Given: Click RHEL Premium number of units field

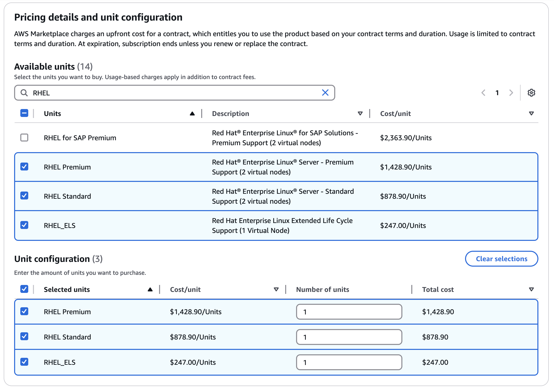Looking at the screenshot, I should [x=349, y=312].
